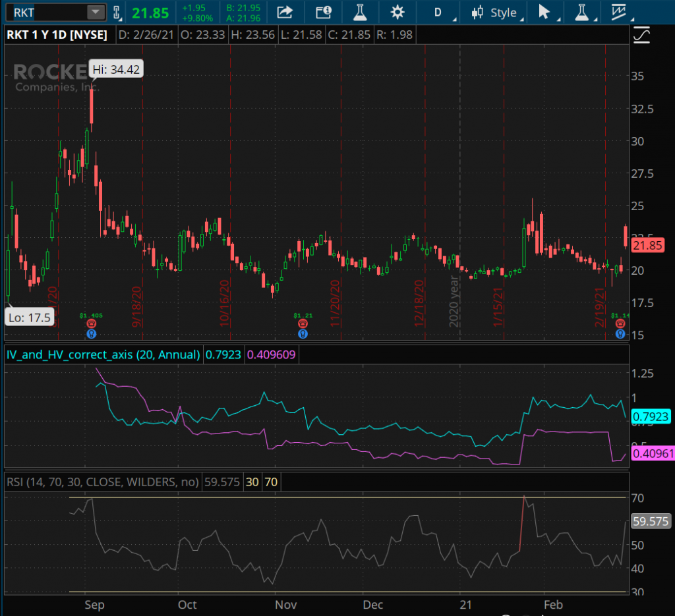Image resolution: width=675 pixels, height=616 pixels.
Task: Click the D: 2/26/21 date readout
Action: click(x=146, y=35)
